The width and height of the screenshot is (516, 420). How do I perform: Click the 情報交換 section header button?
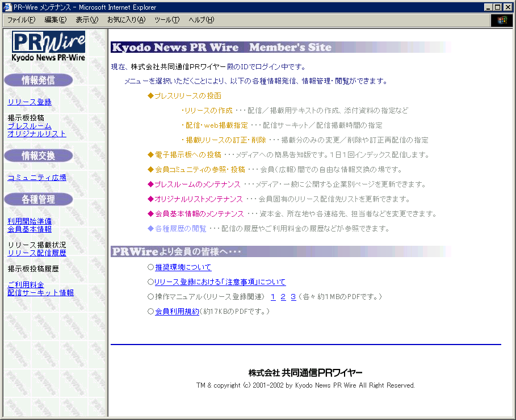point(39,156)
